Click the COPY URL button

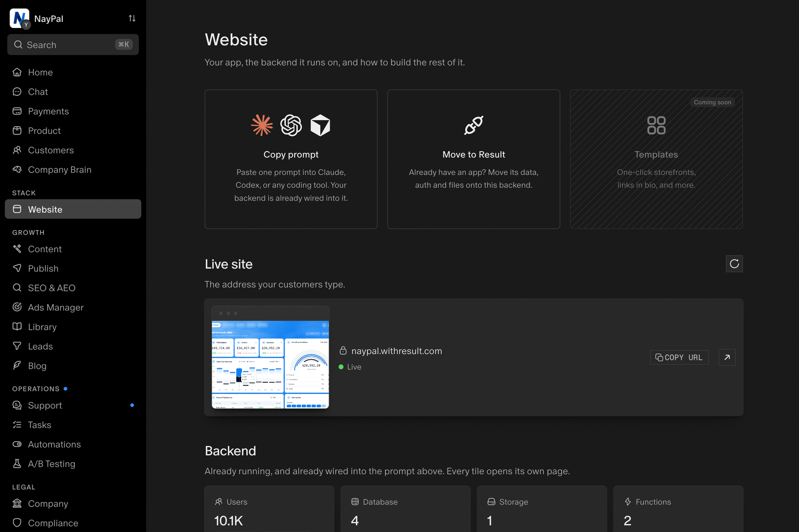pyautogui.click(x=679, y=357)
